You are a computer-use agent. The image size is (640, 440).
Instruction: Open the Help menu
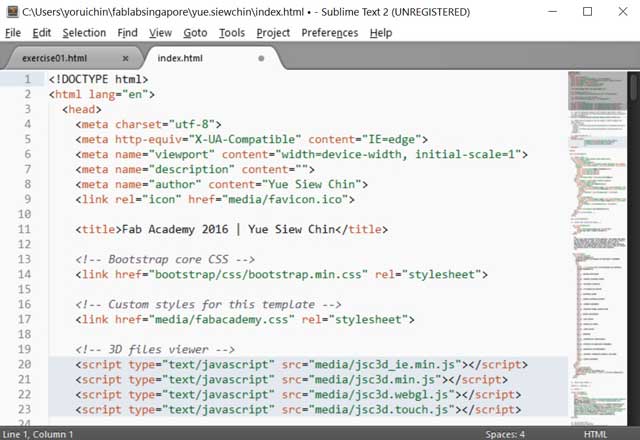coord(381,33)
